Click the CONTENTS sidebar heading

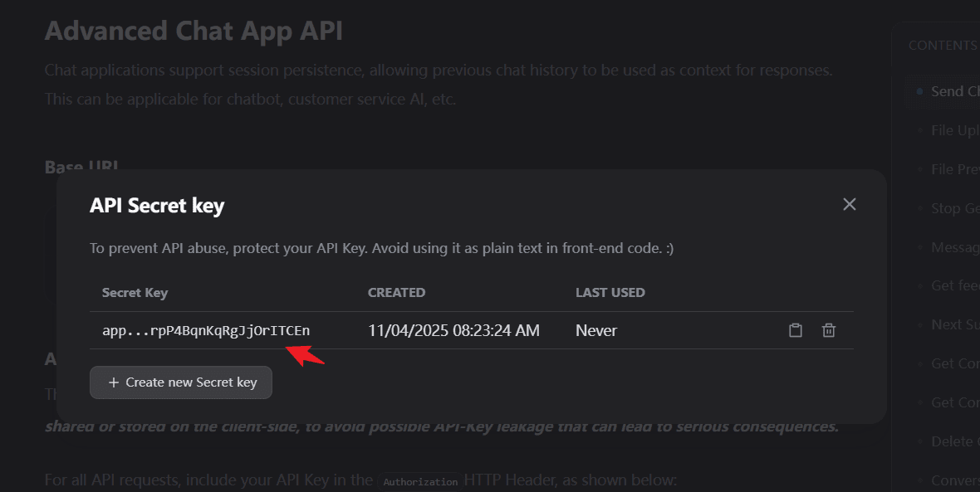coord(942,46)
